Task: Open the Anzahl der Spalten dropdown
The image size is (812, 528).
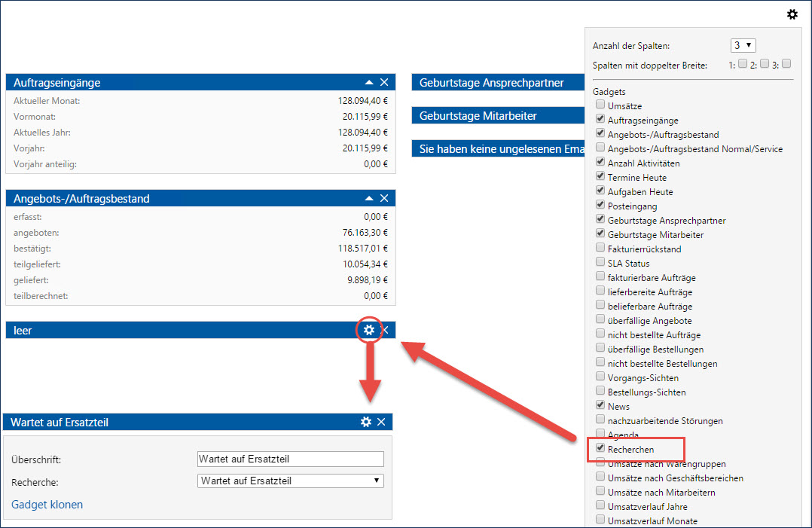Action: [743, 45]
